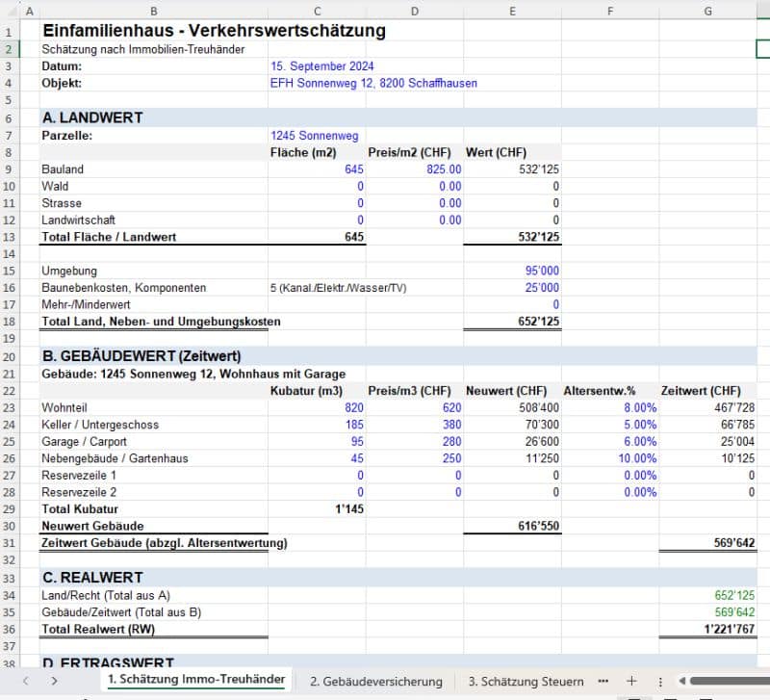770x700 pixels.
Task: Click Total Realwert cell 1'221'767
Action: click(707, 630)
